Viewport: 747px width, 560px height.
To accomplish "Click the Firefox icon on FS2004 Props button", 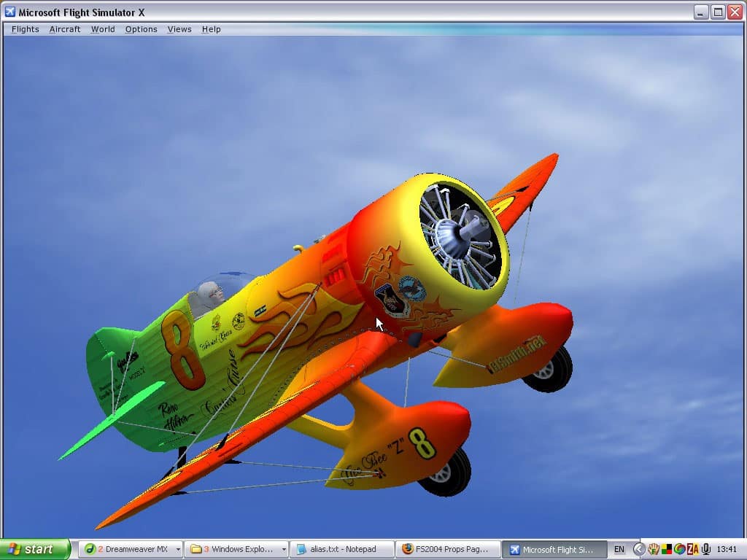I will 407,549.
